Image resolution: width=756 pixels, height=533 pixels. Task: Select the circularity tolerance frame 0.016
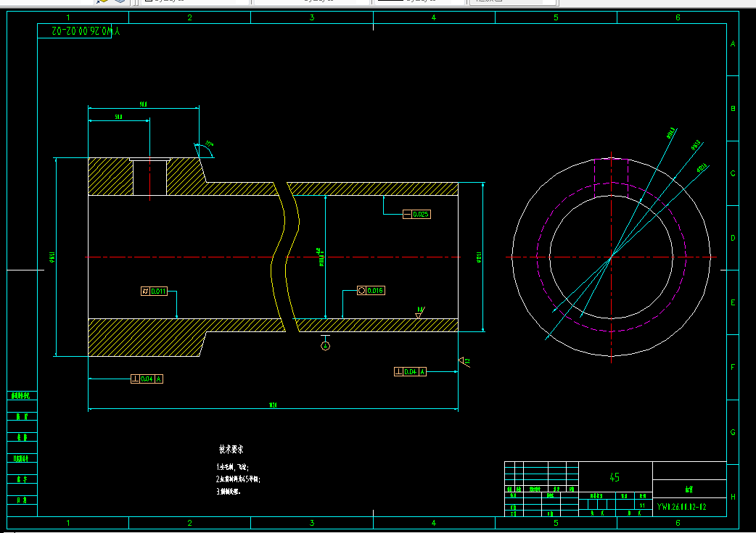tap(371, 291)
